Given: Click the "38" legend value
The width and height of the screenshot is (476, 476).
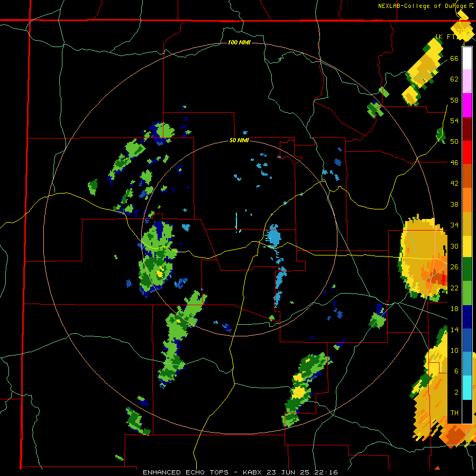Looking at the screenshot, I should 454,205.
